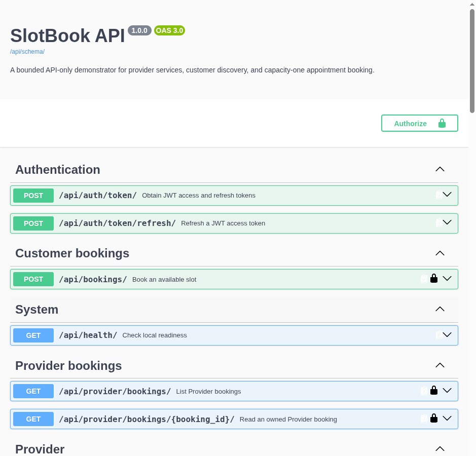Image resolution: width=476 pixels, height=456 pixels.
Task: Click GET badge for /api/provider/bookings/ list
Action: (x=33, y=391)
